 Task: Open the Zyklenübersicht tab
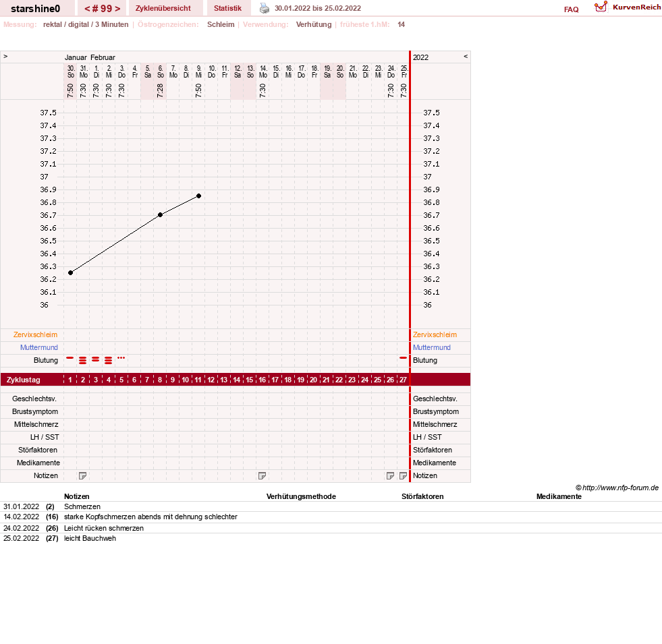(163, 9)
